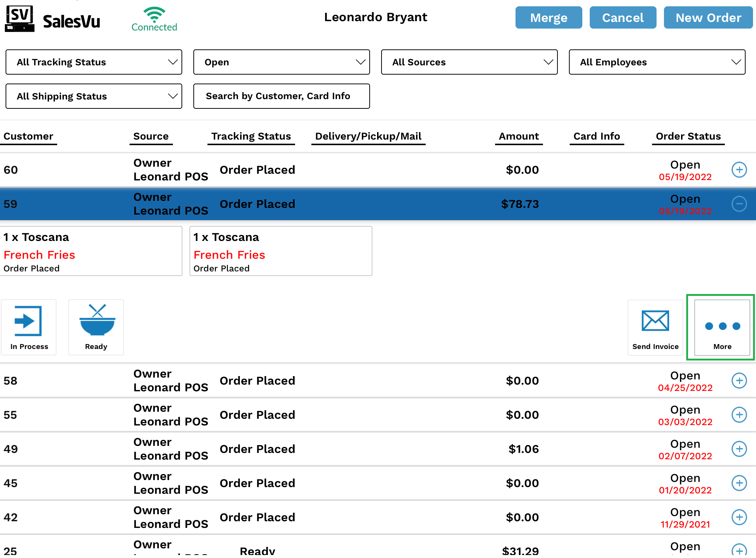This screenshot has width=756, height=558.
Task: Open the All Employees dropdown
Action: click(x=657, y=62)
